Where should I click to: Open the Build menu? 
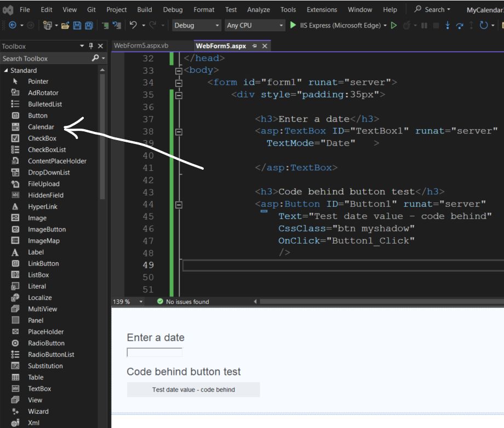(145, 10)
